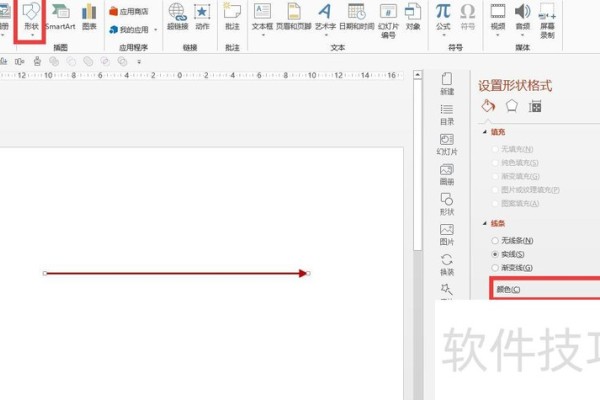Select 无线条(N) no line option

512,240
